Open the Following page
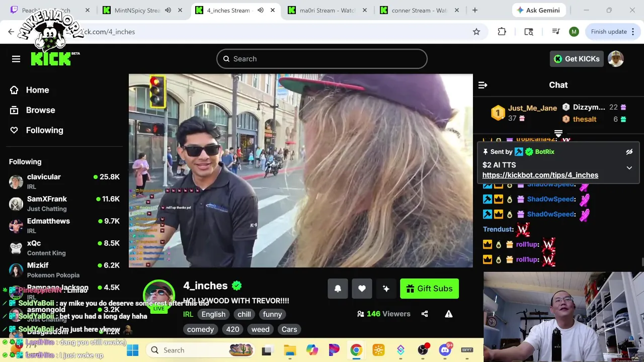 click(37, 130)
